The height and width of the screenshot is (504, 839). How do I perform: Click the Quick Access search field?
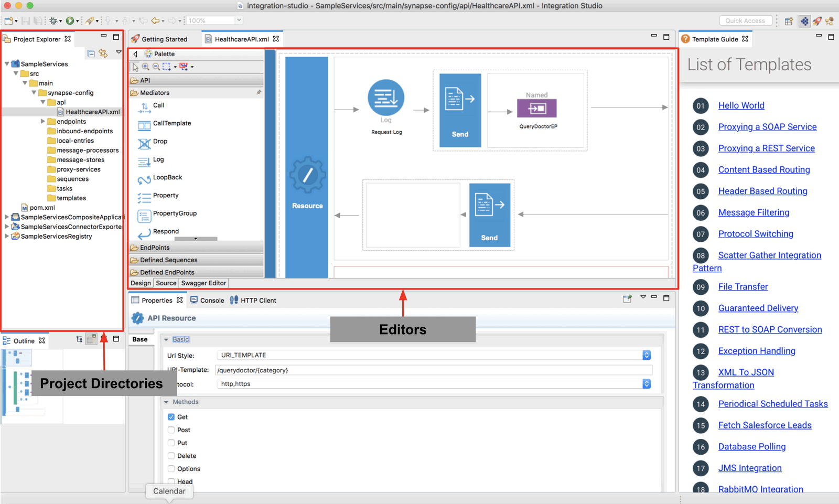[x=745, y=21]
